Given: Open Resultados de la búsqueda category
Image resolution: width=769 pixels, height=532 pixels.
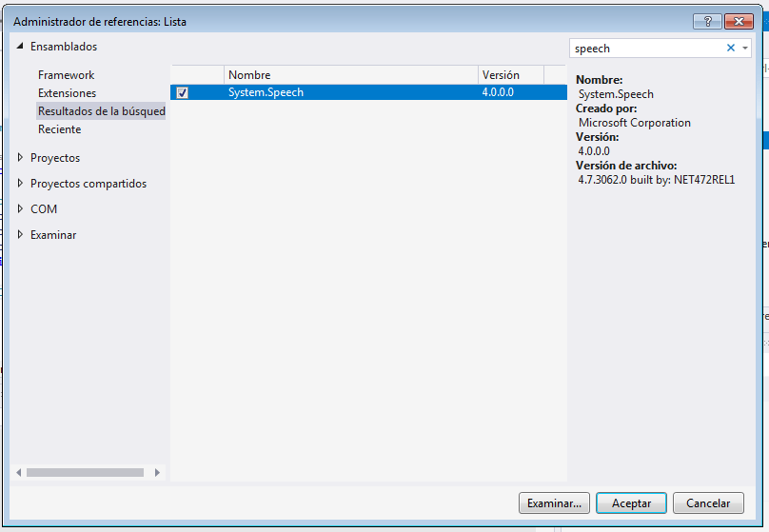Looking at the screenshot, I should [101, 111].
